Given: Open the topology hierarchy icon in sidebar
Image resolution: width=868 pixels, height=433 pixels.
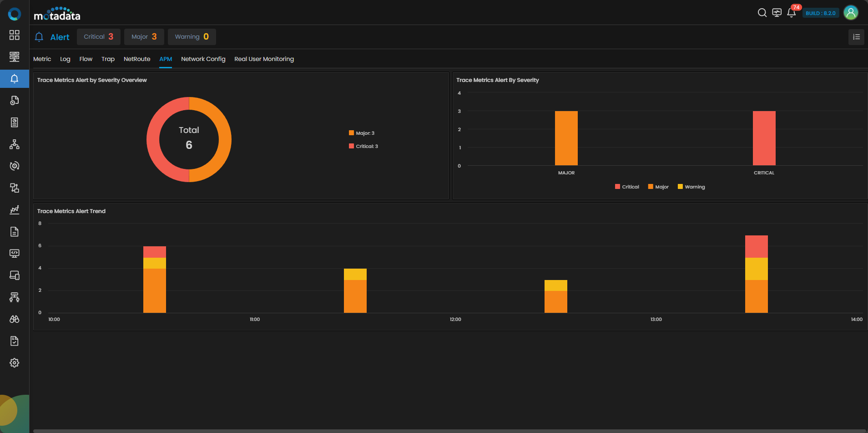Looking at the screenshot, I should (15, 144).
